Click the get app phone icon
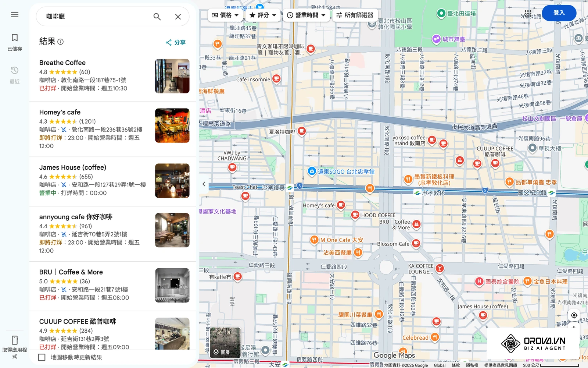The image size is (588, 368). click(15, 340)
